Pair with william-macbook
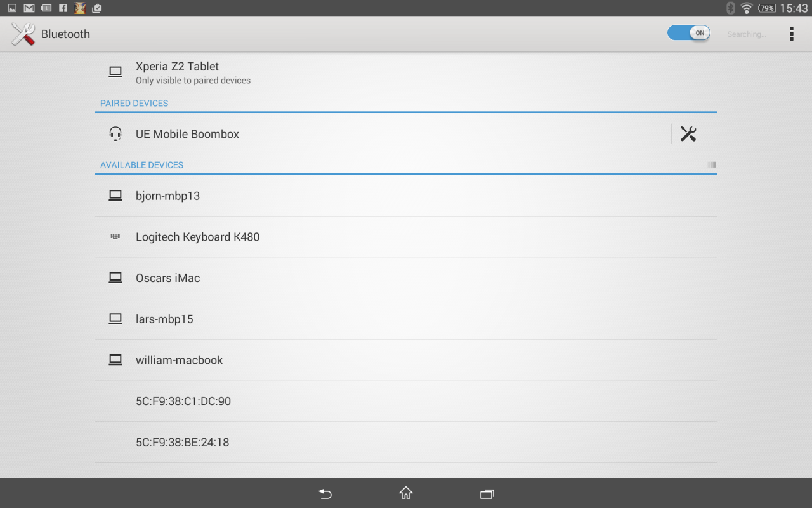Image resolution: width=812 pixels, height=508 pixels. click(406, 360)
